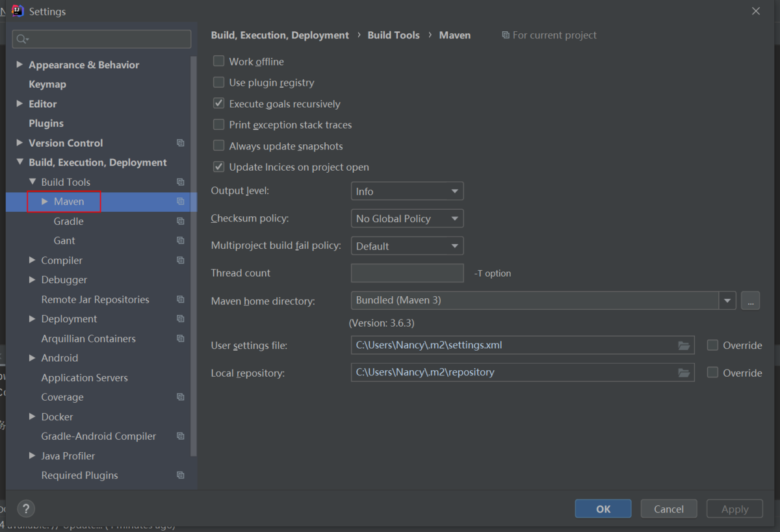Image resolution: width=780 pixels, height=532 pixels.
Task: Select Application Servers settings
Action: coord(84,377)
